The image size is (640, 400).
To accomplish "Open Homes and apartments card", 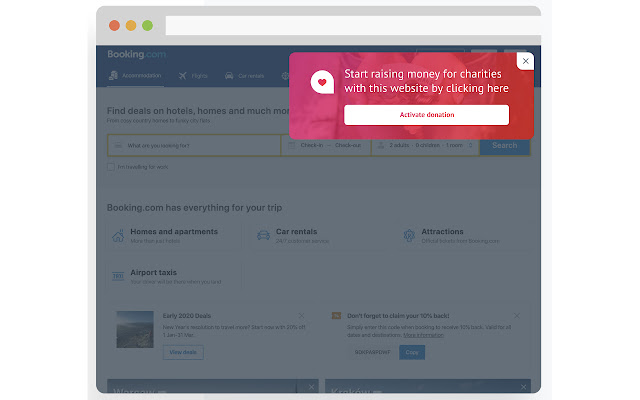I will (x=174, y=236).
